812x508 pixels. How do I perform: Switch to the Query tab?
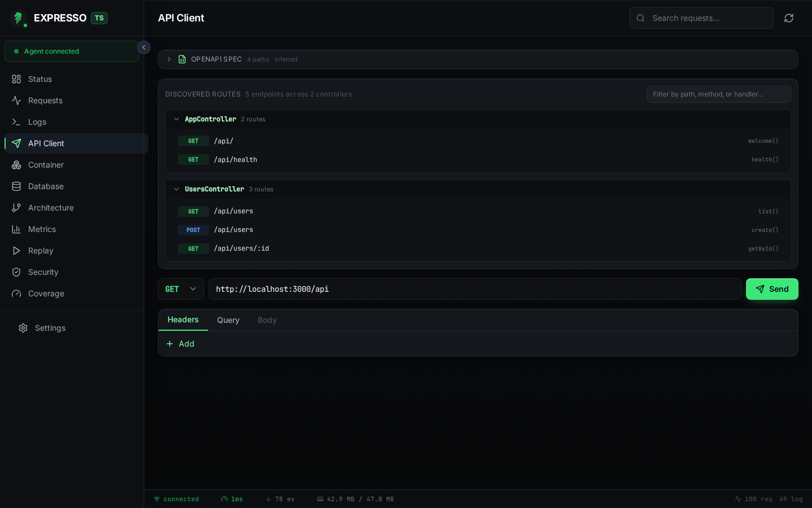[228, 320]
